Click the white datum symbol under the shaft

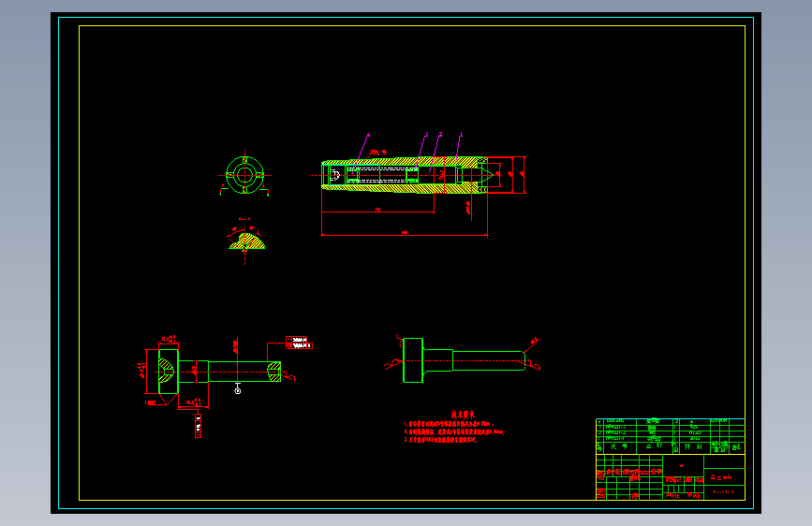pos(238,388)
